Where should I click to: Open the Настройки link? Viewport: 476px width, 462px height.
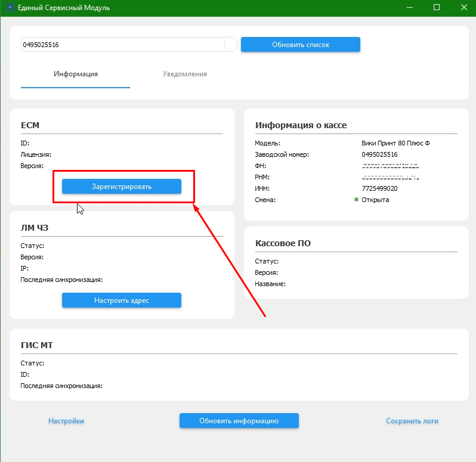pyautogui.click(x=66, y=421)
